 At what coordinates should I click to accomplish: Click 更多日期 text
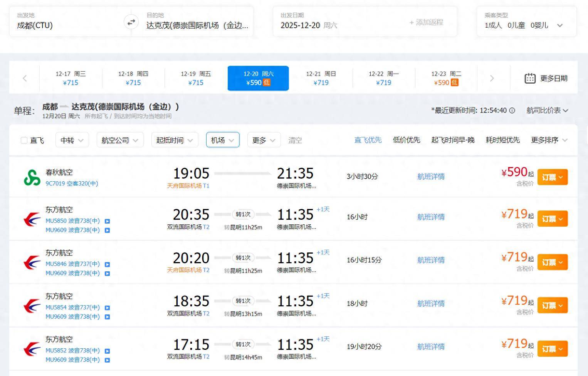(554, 79)
